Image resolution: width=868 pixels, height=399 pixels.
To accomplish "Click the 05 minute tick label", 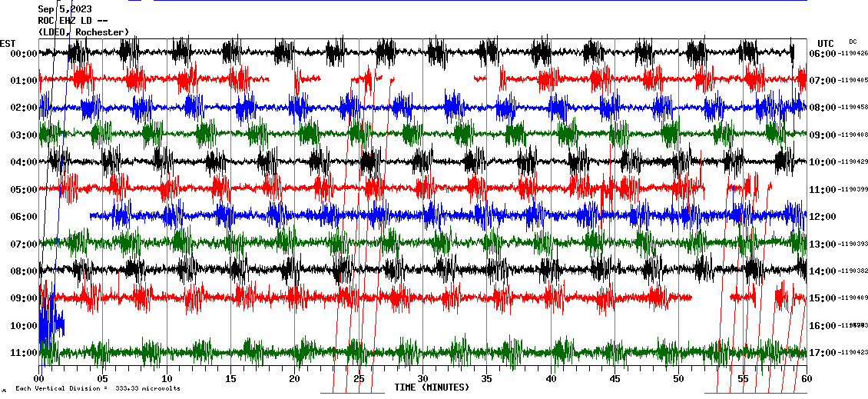I will pos(102,378).
